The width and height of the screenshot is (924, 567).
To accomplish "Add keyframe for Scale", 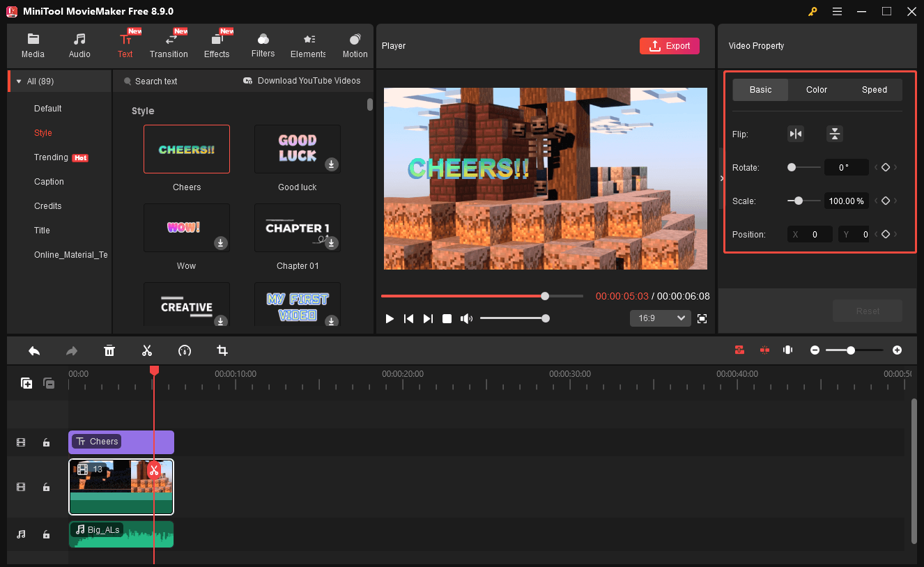I will (886, 201).
